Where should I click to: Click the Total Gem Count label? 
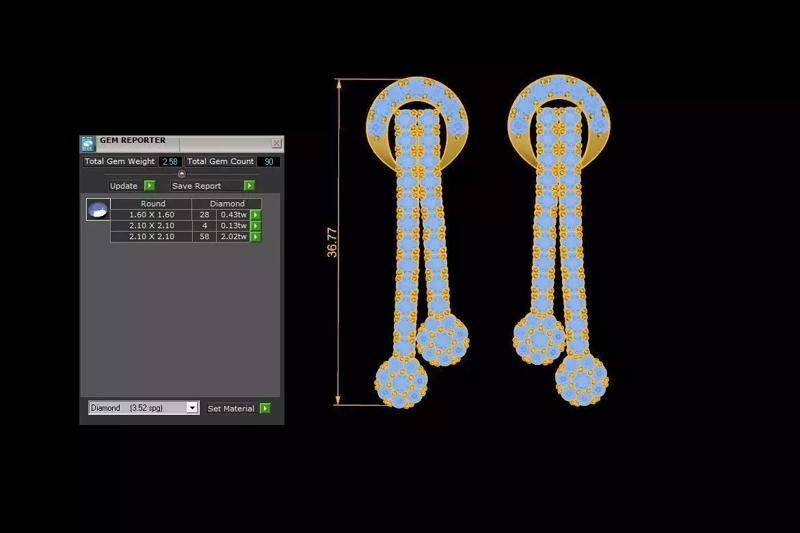click(x=220, y=161)
